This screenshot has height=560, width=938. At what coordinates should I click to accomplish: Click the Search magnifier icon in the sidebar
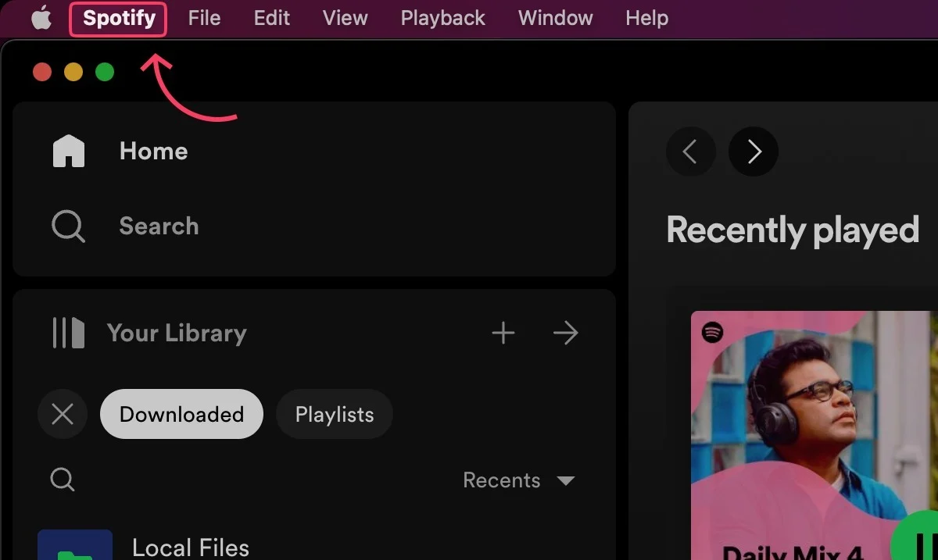pos(69,226)
